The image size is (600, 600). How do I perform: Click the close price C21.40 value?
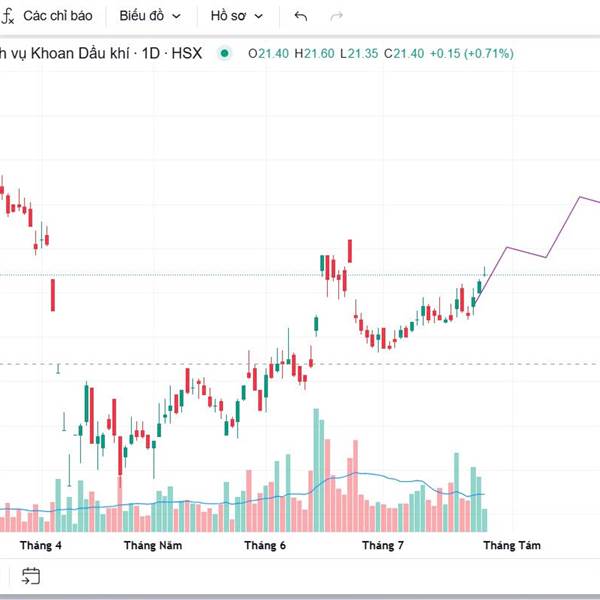tap(404, 53)
